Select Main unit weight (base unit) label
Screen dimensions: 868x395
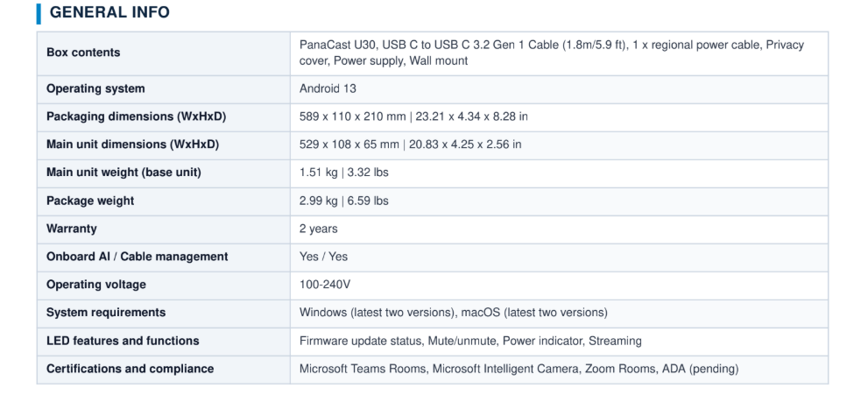(x=123, y=173)
